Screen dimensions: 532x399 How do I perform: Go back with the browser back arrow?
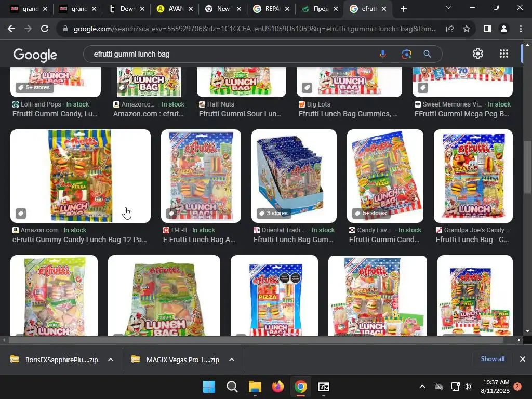[11, 29]
